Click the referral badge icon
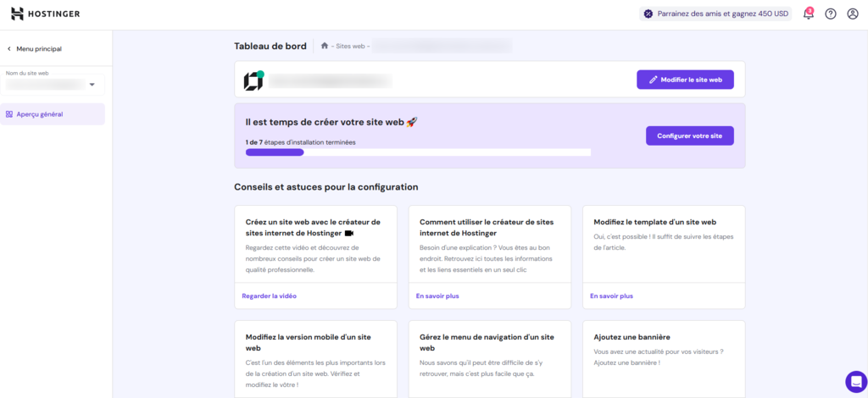The width and height of the screenshot is (868, 398). 648,14
